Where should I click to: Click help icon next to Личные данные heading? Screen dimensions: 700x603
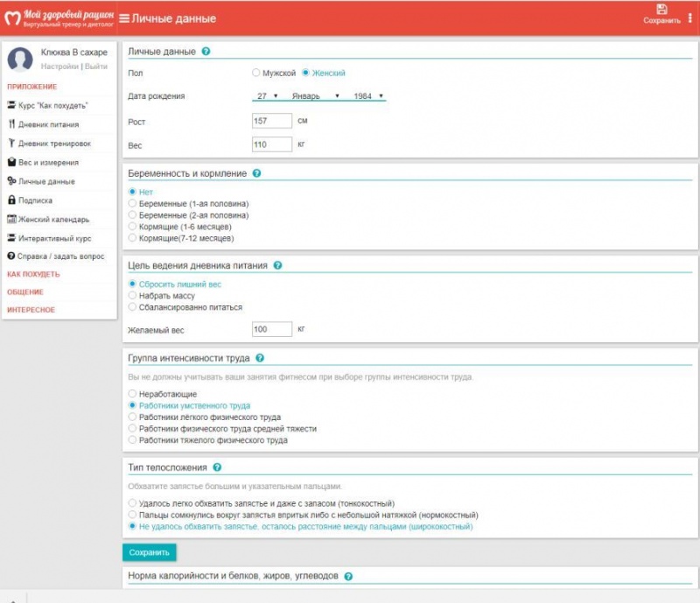click(x=206, y=52)
